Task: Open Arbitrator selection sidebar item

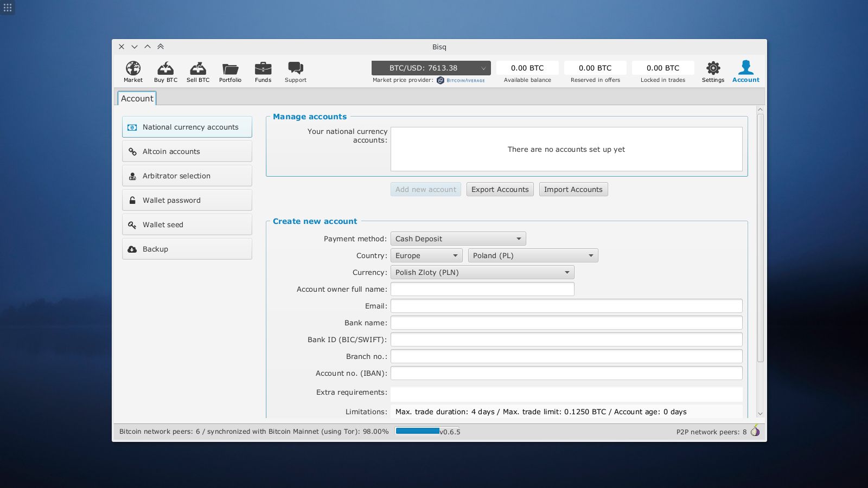Action: click(x=187, y=176)
